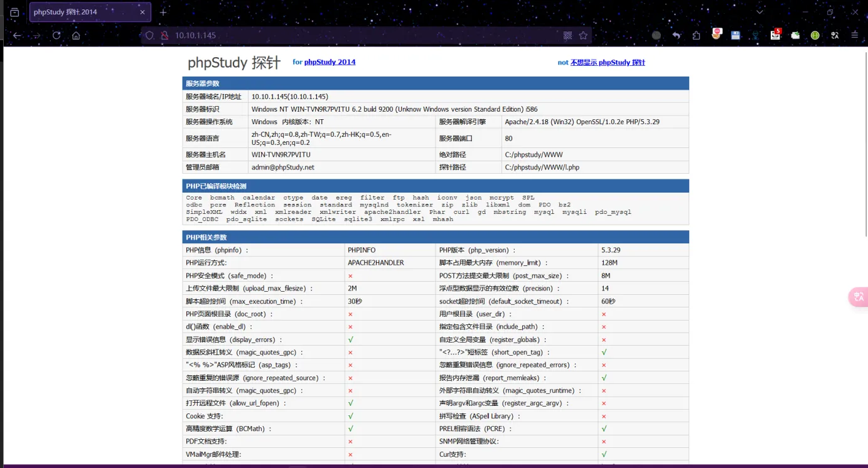
Task: Click the 高精度数学运算 (BCMath) label
Action: pyautogui.click(x=228, y=428)
